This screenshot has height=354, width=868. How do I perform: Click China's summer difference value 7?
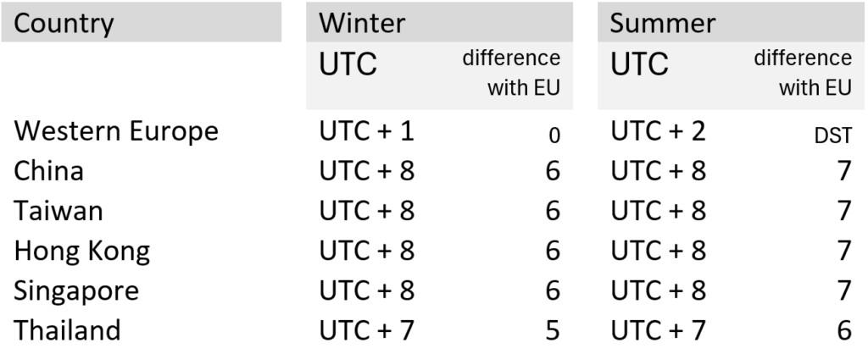pos(843,171)
